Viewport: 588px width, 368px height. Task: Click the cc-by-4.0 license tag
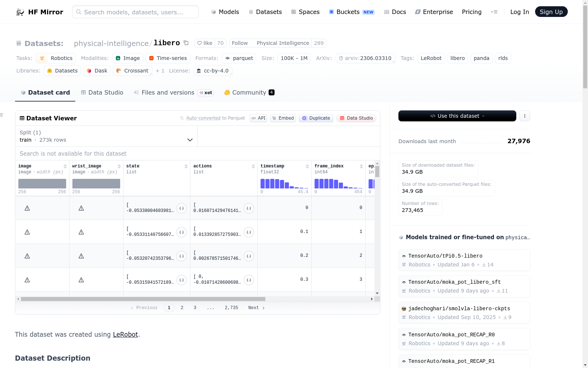[213, 71]
